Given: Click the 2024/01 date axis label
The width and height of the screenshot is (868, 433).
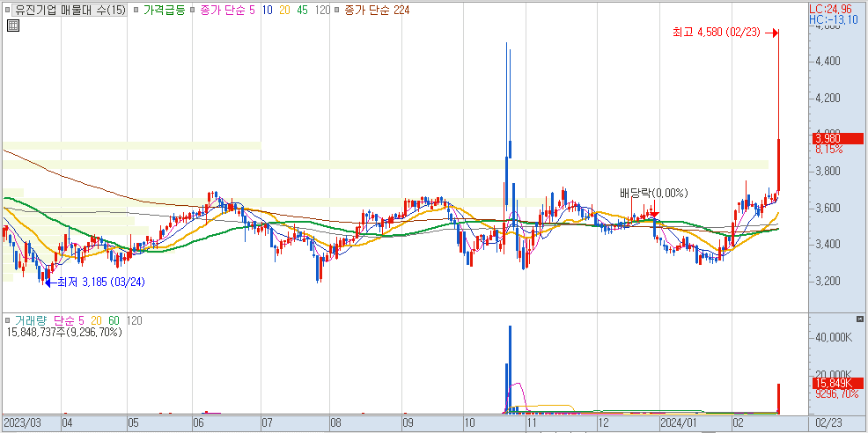Looking at the screenshot, I should [x=680, y=422].
